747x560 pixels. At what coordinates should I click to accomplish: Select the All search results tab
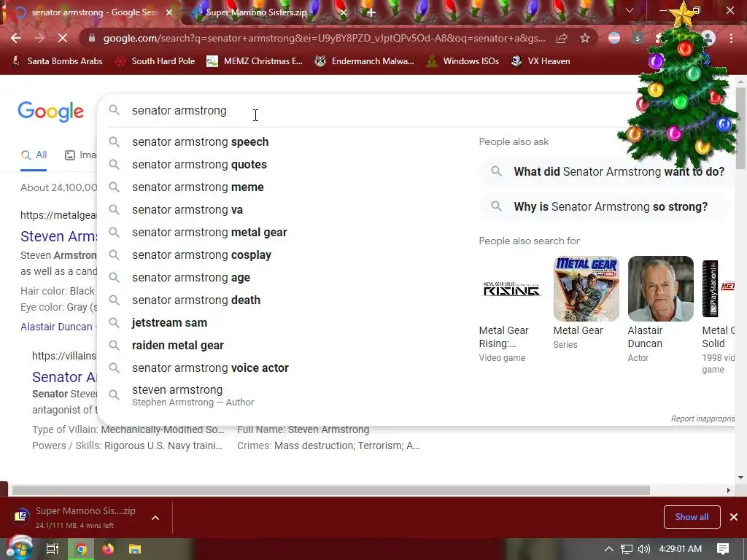(x=34, y=155)
